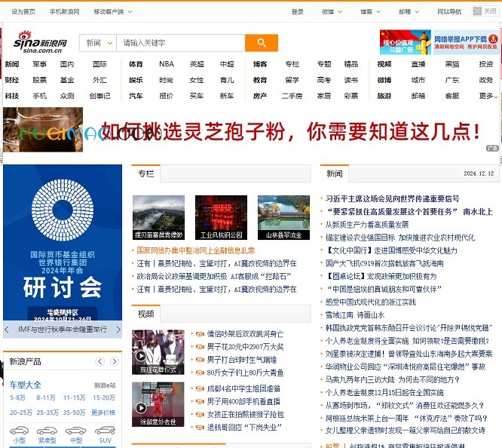The width and height of the screenshot is (502, 448).
Task: Open the 更多价格 link in 车型大全
Action: click(103, 413)
